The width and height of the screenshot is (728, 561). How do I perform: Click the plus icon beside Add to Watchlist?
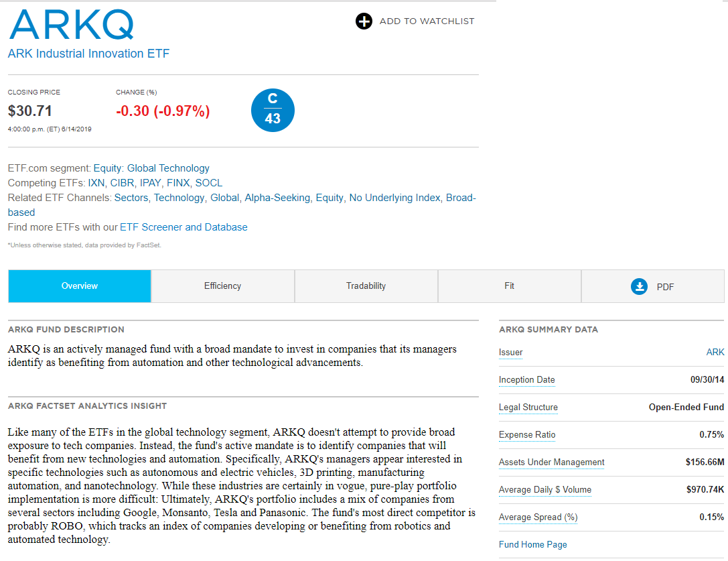click(x=364, y=21)
